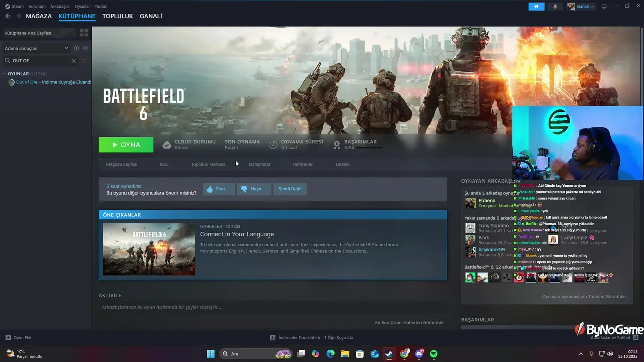The image size is (644, 362).
Task: Open Spotify from taskbar
Action: pos(434,354)
